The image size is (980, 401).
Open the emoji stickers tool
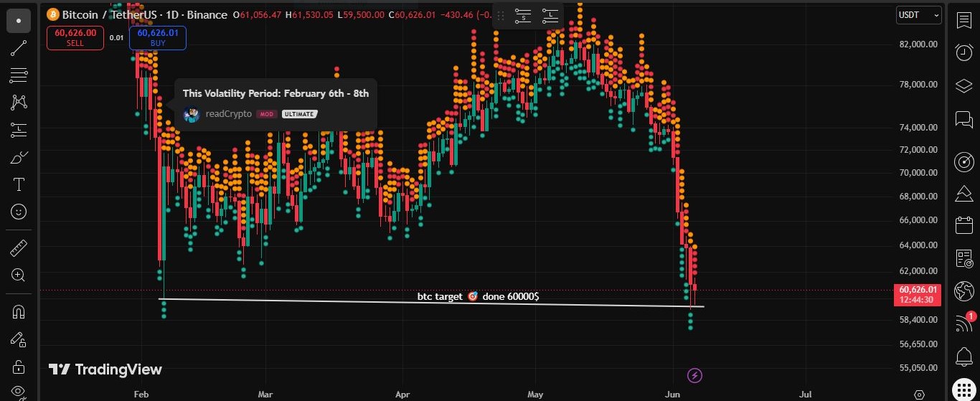(19, 212)
